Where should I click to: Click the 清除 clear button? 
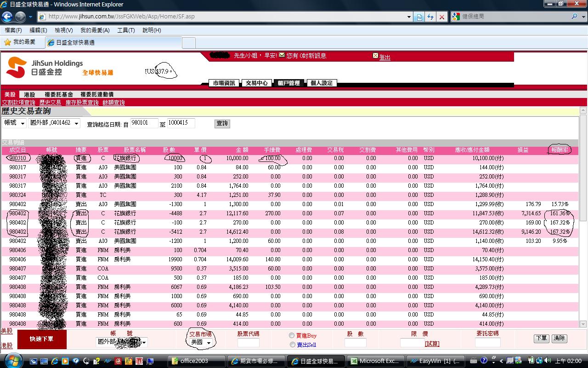(x=560, y=338)
